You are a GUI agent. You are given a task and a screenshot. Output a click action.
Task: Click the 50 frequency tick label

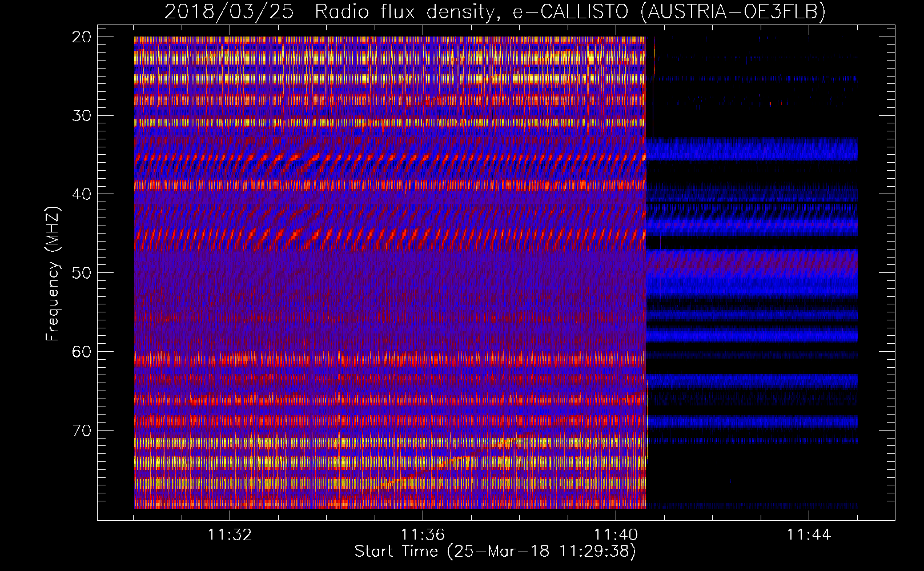(82, 273)
